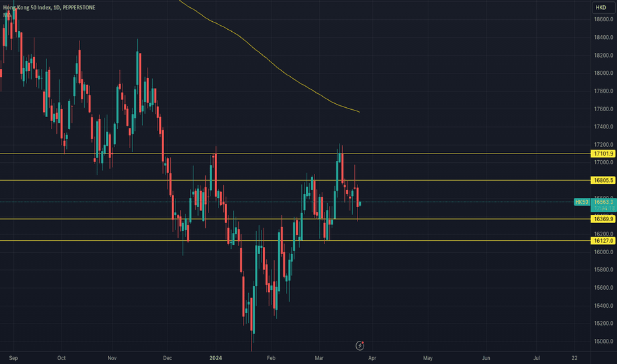Select the MA indicator label
Image resolution: width=617 pixels, height=364 pixels.
tap(7, 15)
